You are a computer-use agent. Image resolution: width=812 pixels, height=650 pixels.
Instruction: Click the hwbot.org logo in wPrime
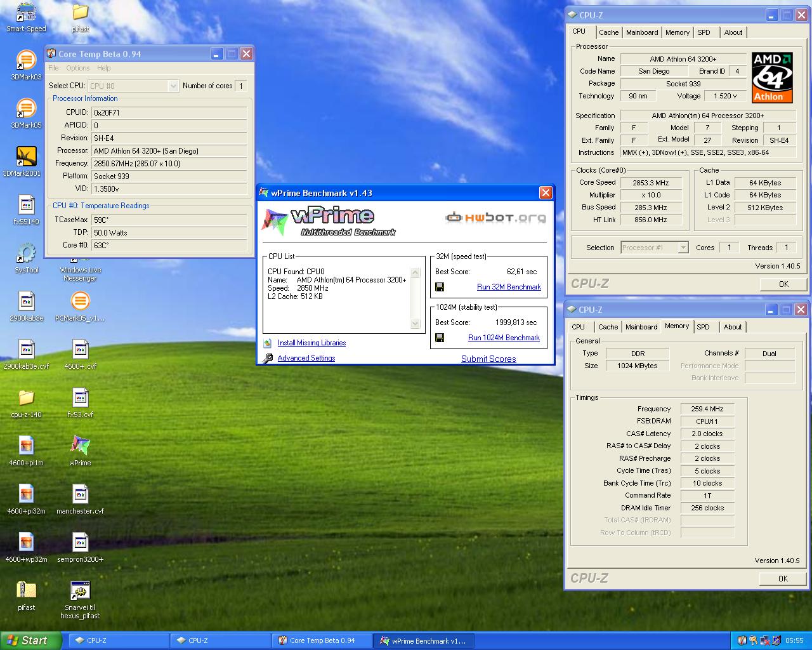click(495, 218)
